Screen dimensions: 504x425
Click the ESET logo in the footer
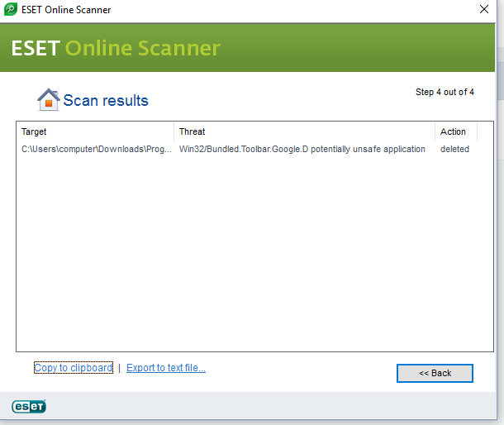(29, 407)
